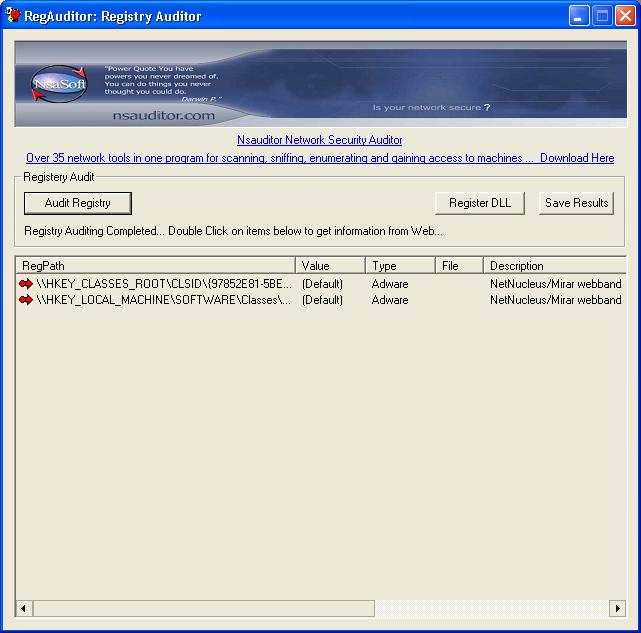Click NetNucleus/Mirar webband description in second row

[x=556, y=300]
